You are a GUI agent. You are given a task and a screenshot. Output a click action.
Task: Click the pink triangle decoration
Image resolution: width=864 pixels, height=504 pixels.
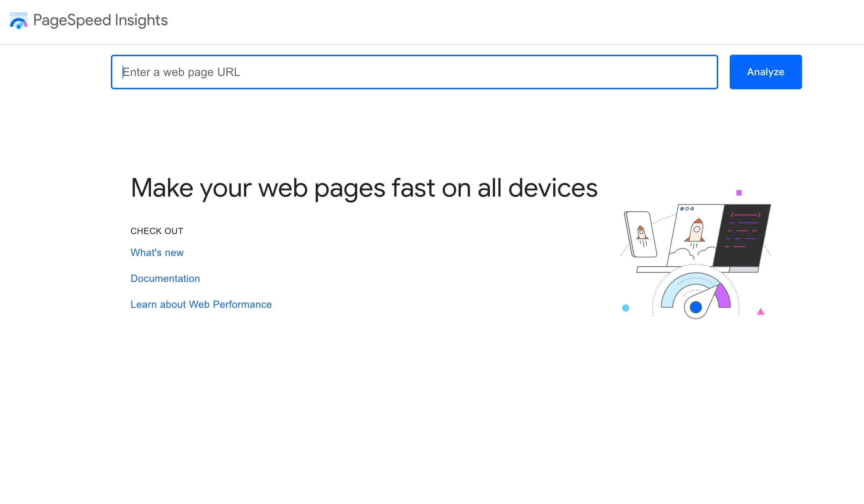pyautogui.click(x=760, y=312)
